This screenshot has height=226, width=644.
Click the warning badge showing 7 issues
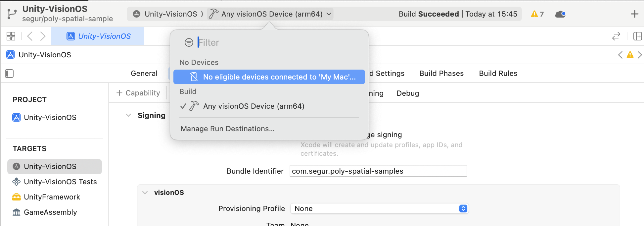pyautogui.click(x=537, y=14)
